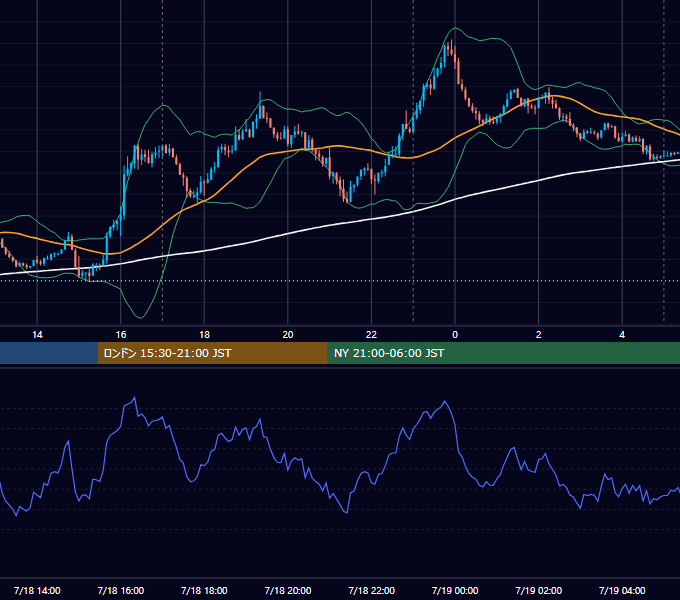This screenshot has width=680, height=600.
Task: Click the NY 21:00-06:00 JST session bar
Action: pyautogui.click(x=503, y=353)
